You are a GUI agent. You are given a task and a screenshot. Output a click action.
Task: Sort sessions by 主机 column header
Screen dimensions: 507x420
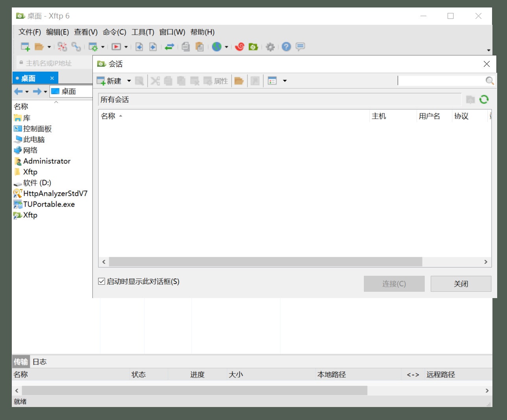point(393,116)
